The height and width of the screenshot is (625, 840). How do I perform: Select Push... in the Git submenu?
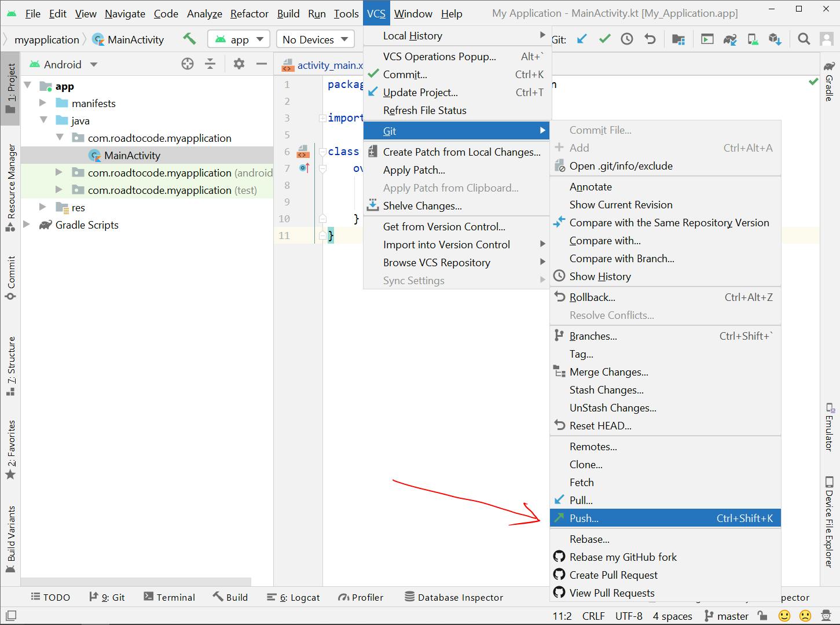tap(665, 518)
